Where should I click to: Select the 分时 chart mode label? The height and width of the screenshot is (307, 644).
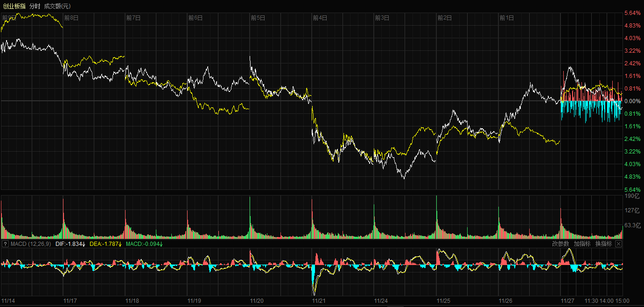pyautogui.click(x=35, y=6)
